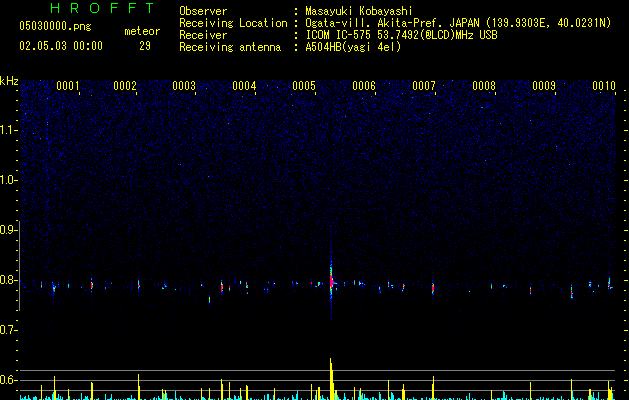Screen dimensions: 629x400
Task: Click time marker 0009
Action: (x=544, y=85)
